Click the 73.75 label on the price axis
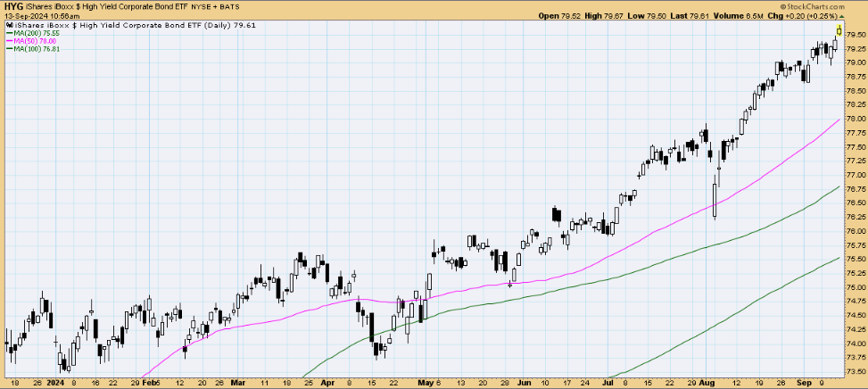The height and width of the screenshot is (389, 868). (856, 358)
